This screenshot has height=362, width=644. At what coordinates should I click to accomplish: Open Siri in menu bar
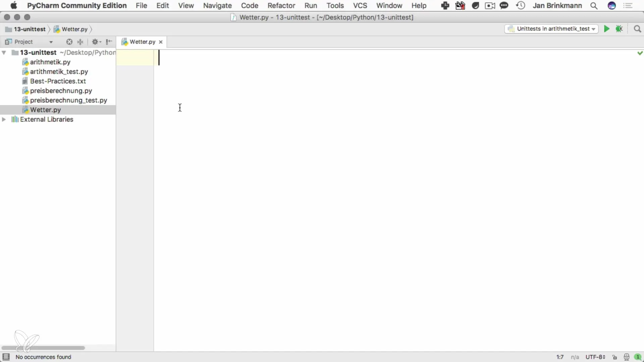point(612,6)
